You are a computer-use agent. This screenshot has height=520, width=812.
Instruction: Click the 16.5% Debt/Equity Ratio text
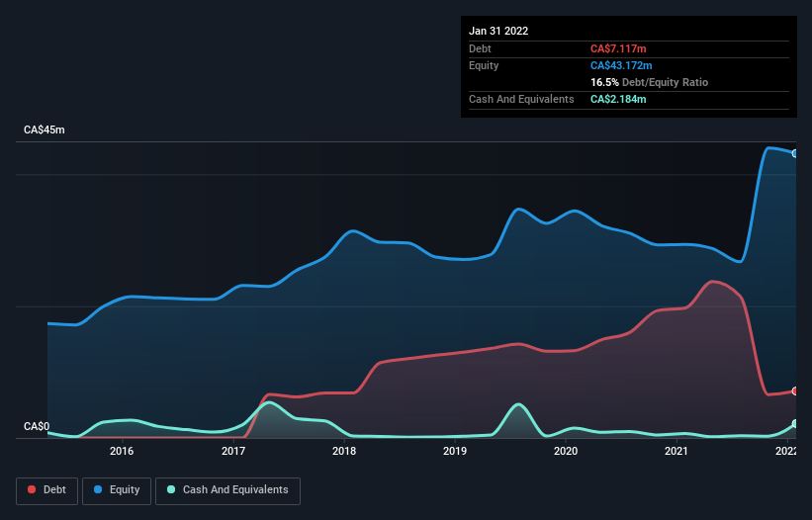tap(650, 82)
